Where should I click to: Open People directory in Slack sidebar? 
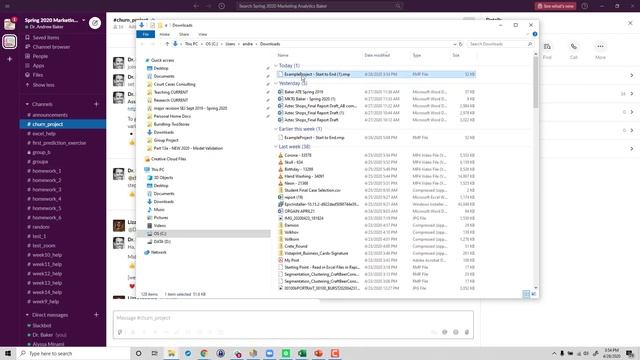40,56
